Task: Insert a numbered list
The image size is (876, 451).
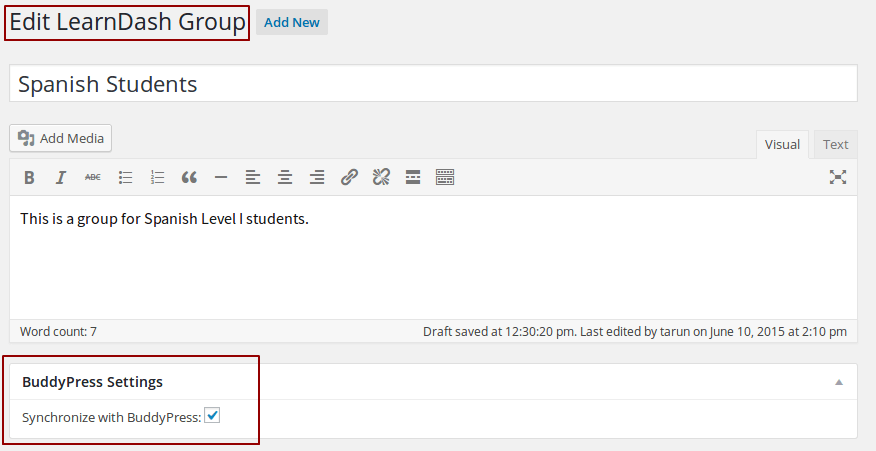Action: 158,178
